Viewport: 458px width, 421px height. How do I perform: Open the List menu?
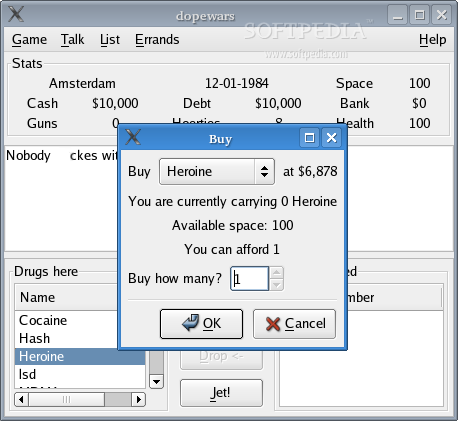point(110,40)
